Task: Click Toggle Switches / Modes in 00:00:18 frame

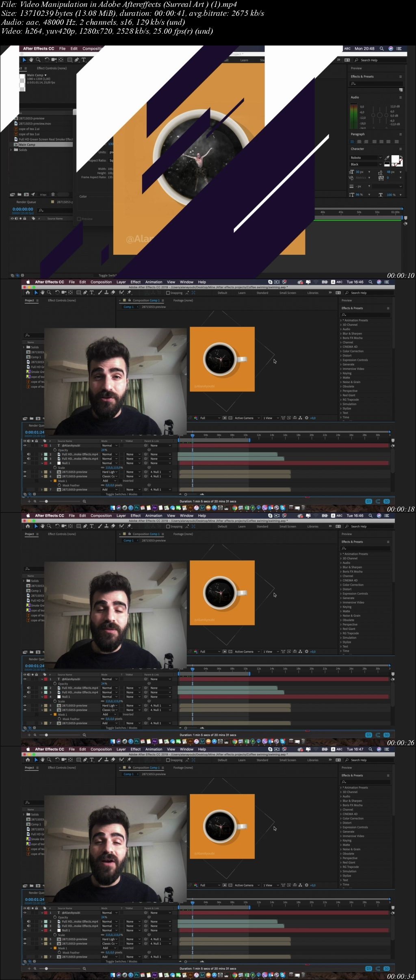Action: click(x=121, y=494)
